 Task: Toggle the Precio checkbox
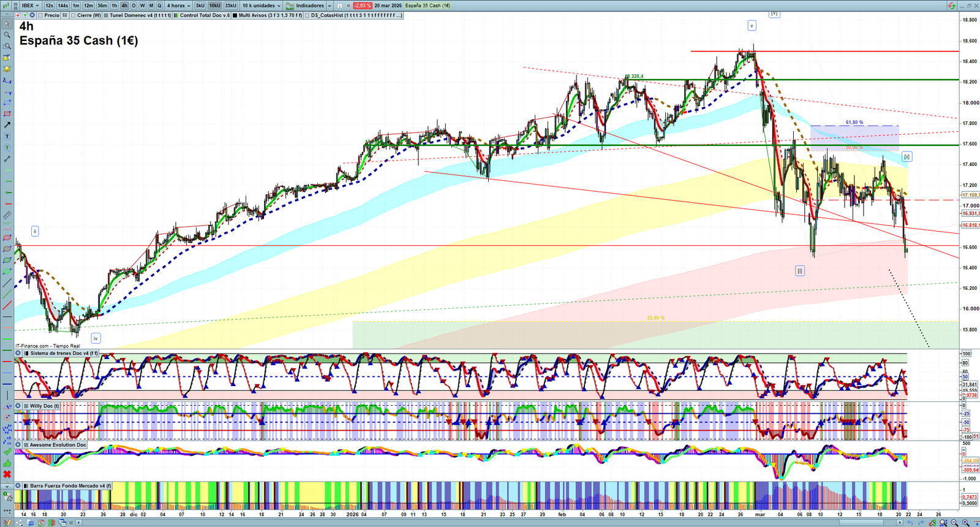coord(41,15)
